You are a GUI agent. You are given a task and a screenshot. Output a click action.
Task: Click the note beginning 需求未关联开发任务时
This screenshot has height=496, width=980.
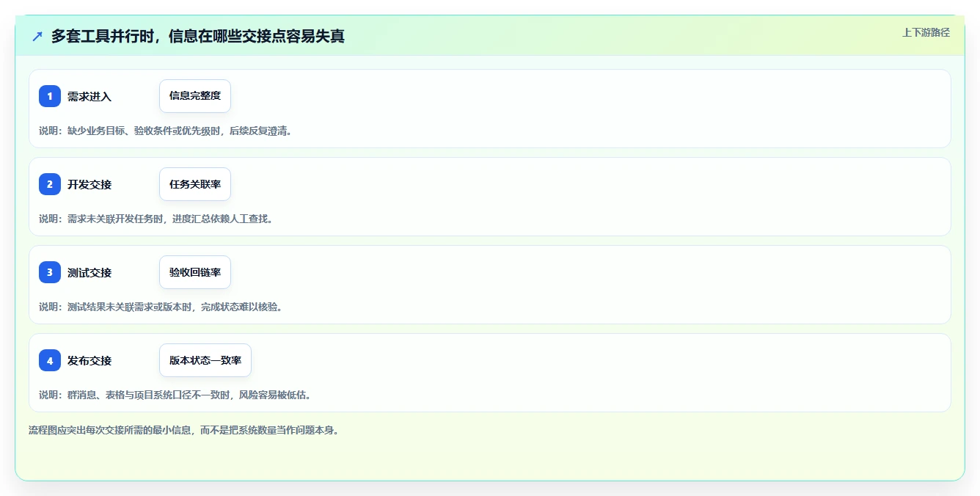156,219
